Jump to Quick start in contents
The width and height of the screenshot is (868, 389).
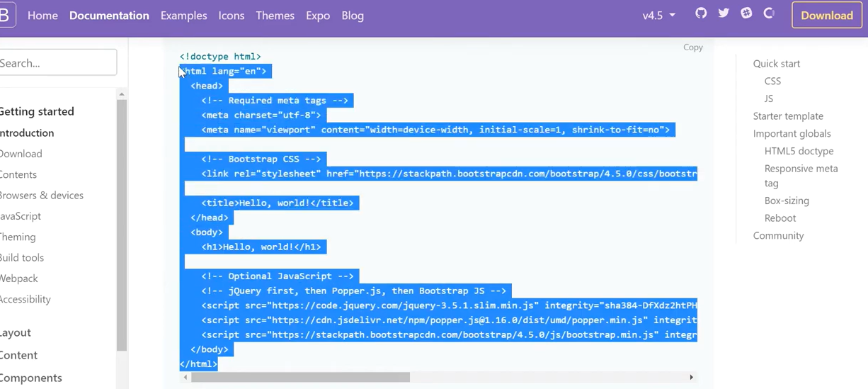pyautogui.click(x=777, y=63)
